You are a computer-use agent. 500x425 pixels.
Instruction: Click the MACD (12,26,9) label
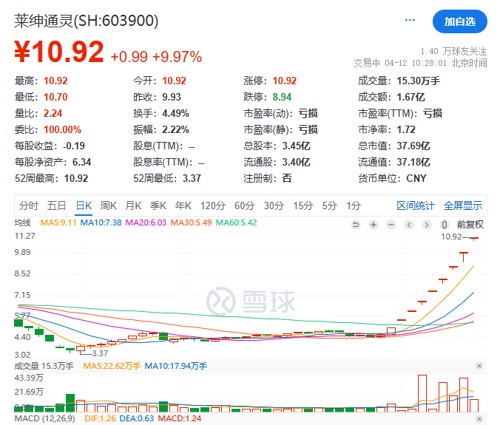(x=45, y=419)
